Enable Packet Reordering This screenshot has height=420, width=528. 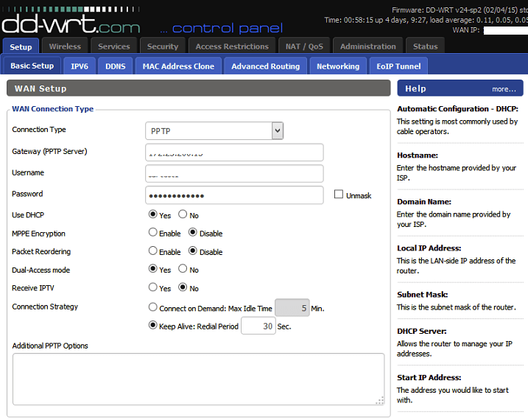153,251
